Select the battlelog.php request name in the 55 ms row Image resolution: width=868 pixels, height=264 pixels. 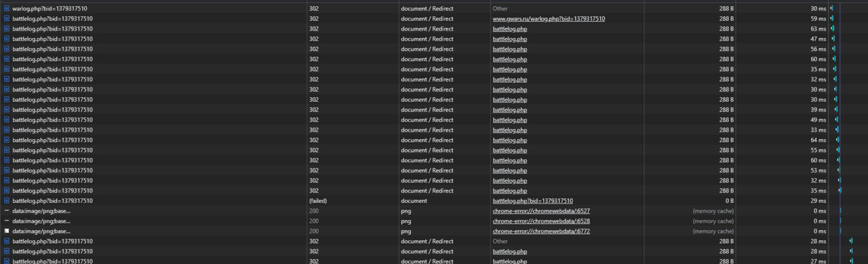(x=52, y=150)
